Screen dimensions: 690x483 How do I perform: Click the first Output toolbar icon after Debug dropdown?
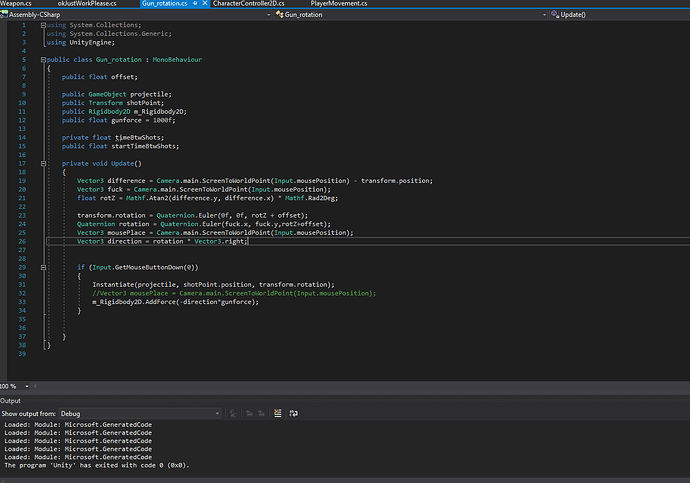231,413
